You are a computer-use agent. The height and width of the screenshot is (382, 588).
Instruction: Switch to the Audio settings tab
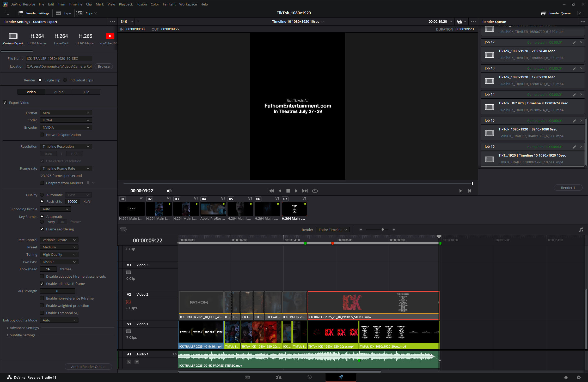pyautogui.click(x=59, y=92)
